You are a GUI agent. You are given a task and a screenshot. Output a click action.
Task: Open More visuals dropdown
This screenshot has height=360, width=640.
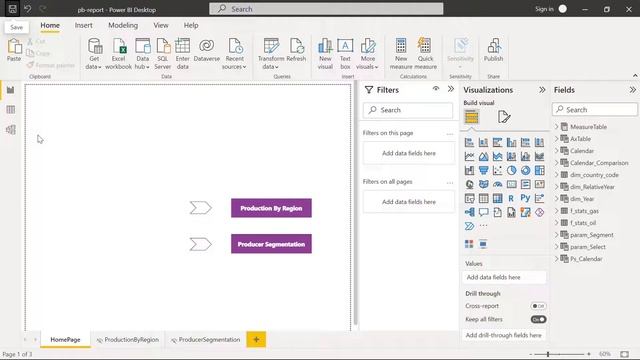click(367, 53)
